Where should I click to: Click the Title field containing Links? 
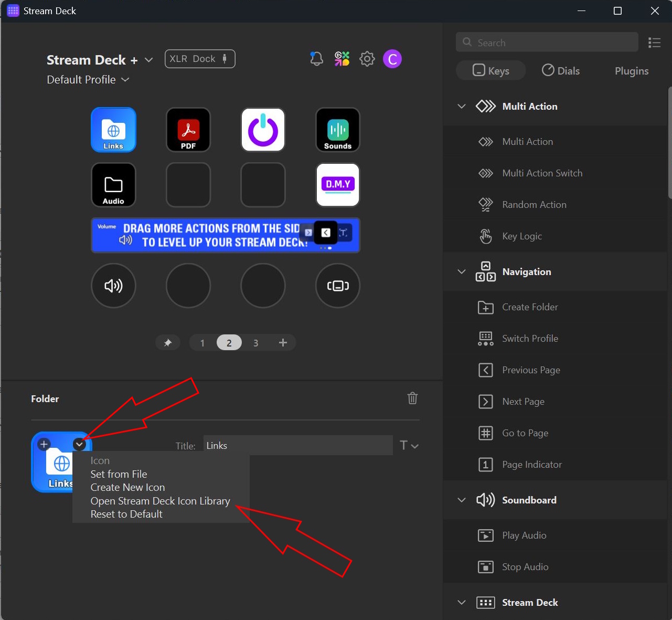[x=298, y=446]
